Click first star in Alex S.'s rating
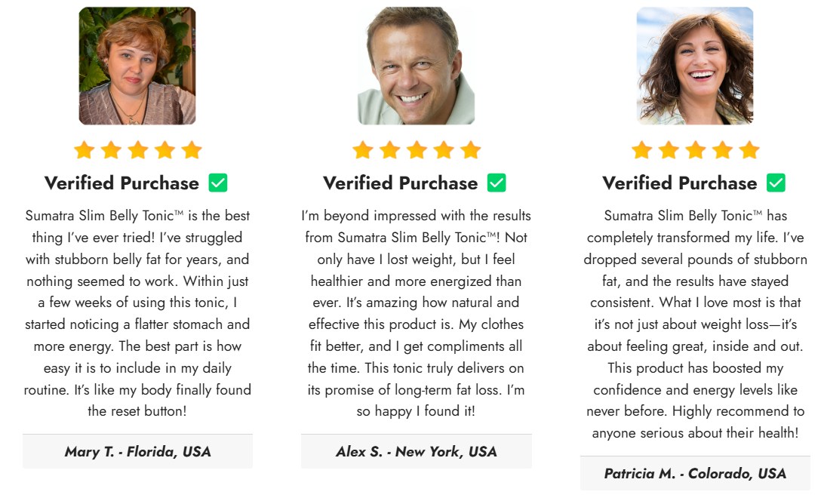The width and height of the screenshot is (824, 504). pyautogui.click(x=363, y=150)
